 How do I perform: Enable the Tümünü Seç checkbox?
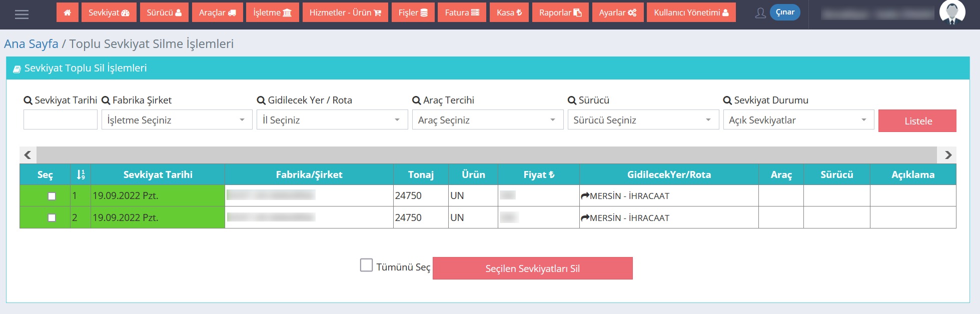pos(366,265)
